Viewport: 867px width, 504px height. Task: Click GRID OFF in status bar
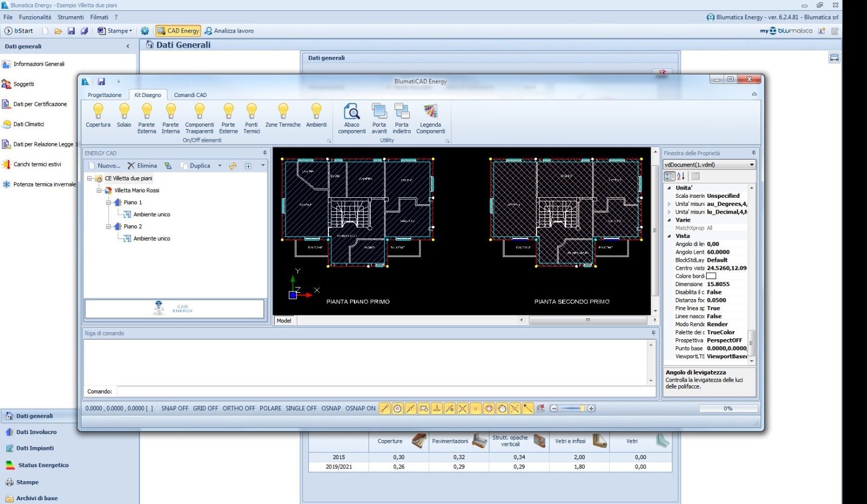point(205,409)
